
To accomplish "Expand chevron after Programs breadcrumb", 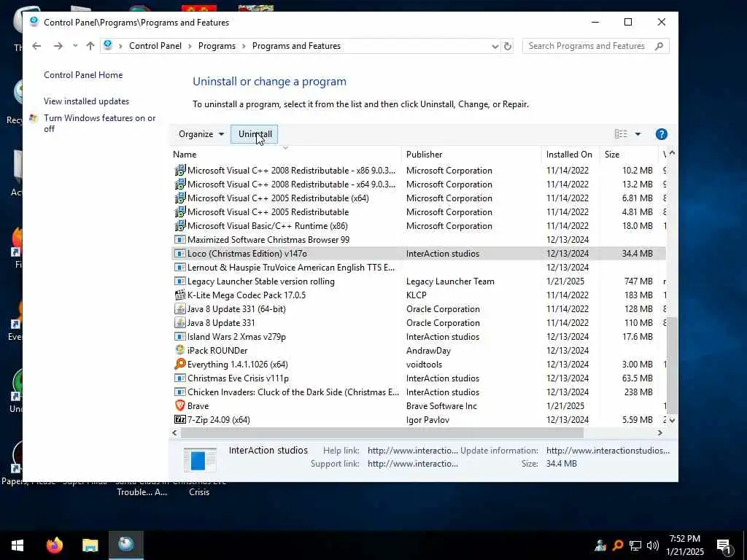I will pyautogui.click(x=244, y=46).
